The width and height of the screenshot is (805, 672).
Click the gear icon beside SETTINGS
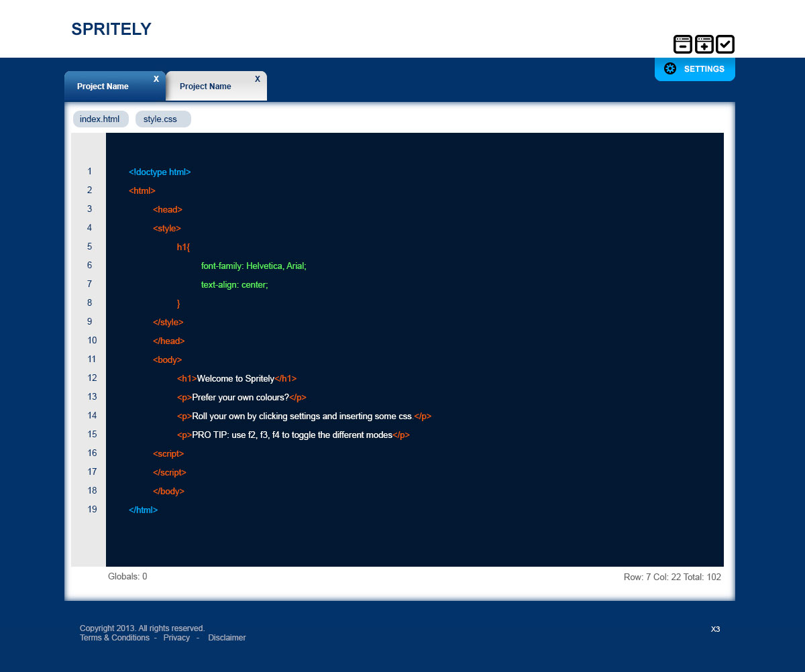[669, 68]
